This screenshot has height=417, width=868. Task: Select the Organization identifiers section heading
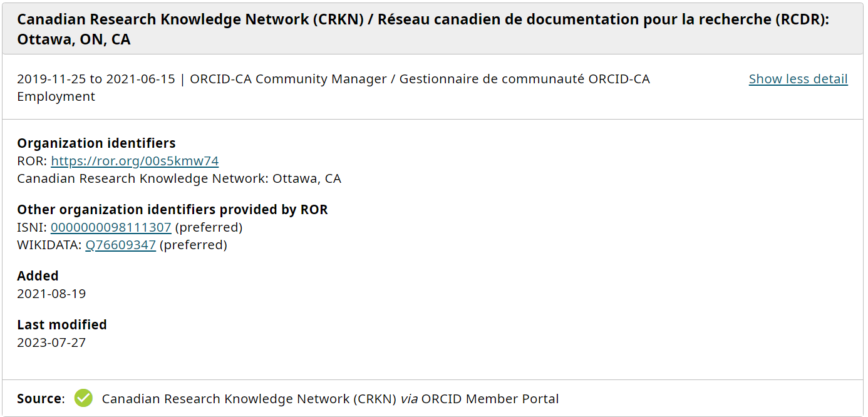(96, 143)
